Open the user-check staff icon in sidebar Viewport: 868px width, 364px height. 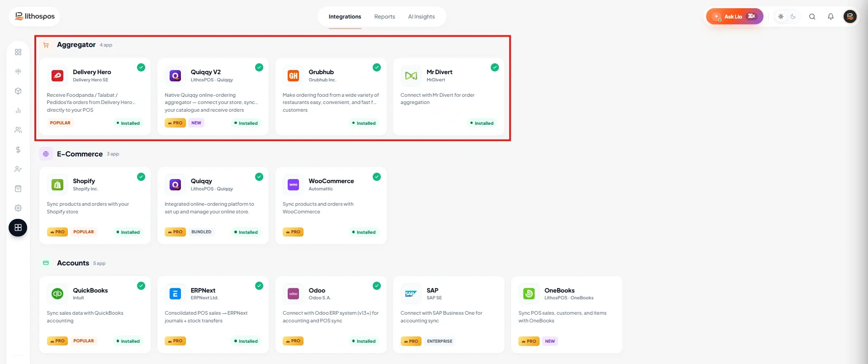[x=18, y=169]
